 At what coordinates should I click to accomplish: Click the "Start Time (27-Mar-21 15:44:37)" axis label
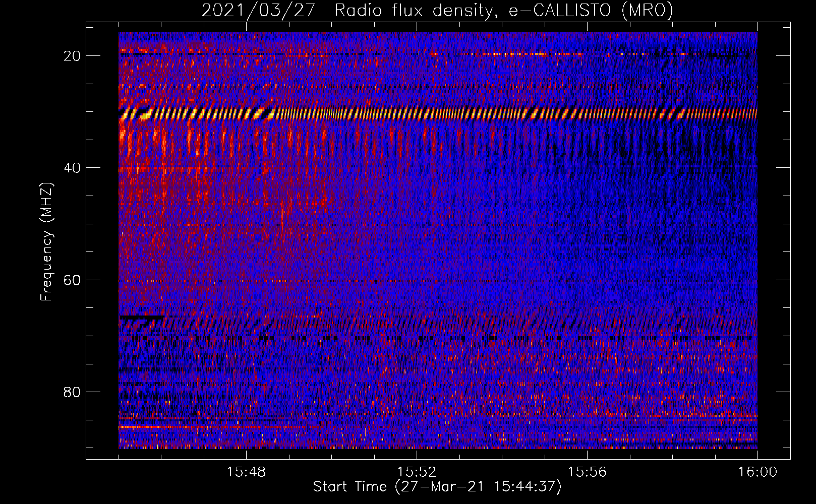click(437, 487)
